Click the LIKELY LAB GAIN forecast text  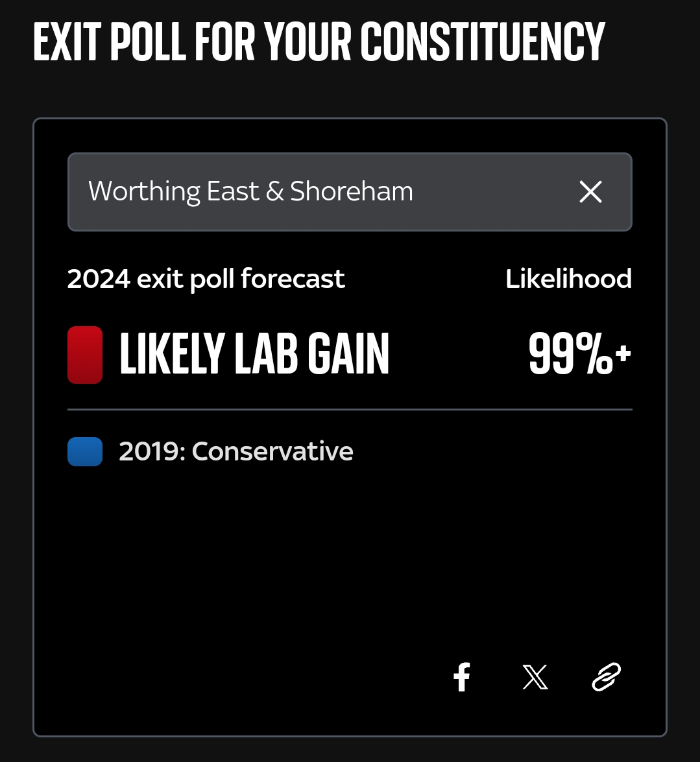(254, 354)
